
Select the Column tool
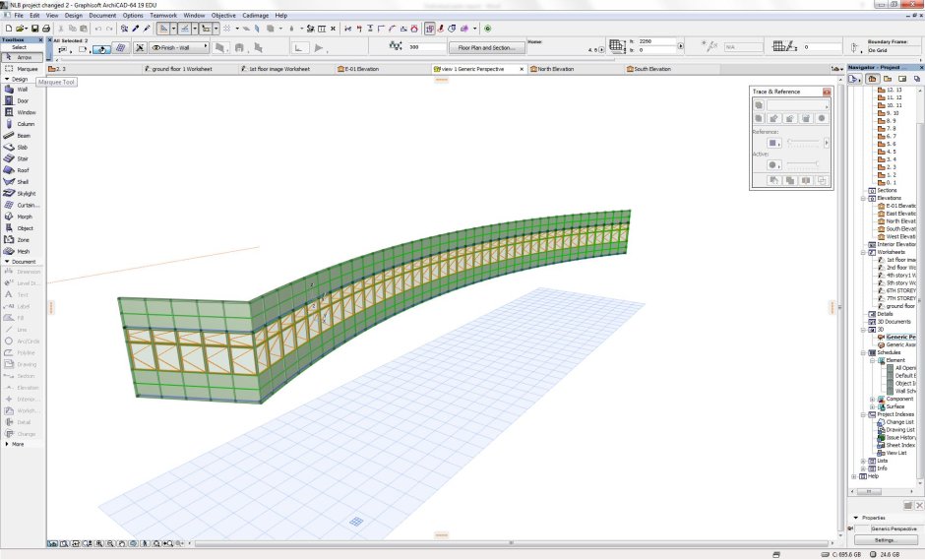22,124
